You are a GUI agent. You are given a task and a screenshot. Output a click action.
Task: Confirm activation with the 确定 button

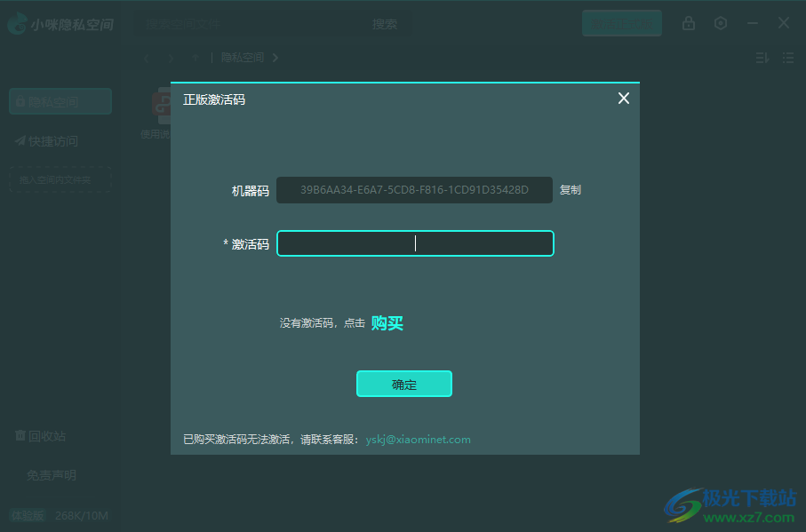403,384
